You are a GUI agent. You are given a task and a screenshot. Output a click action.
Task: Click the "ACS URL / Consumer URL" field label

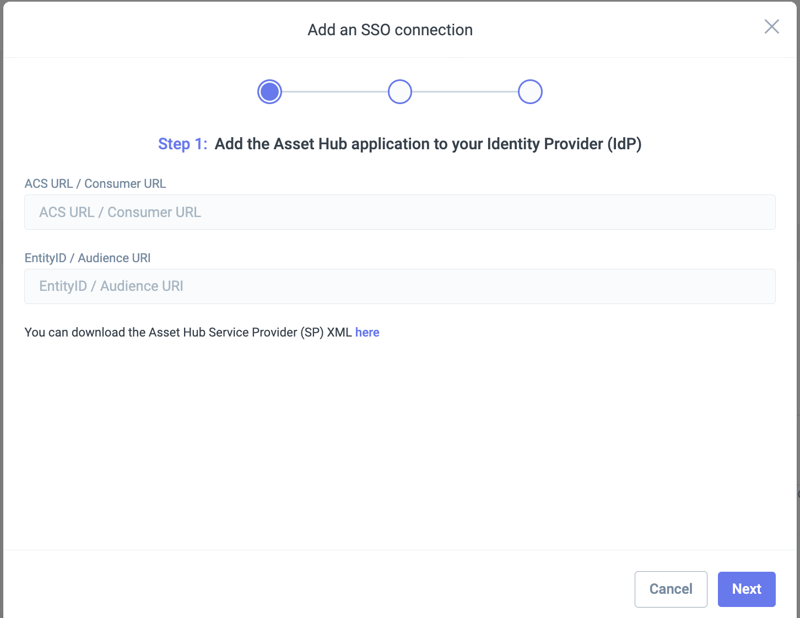click(95, 184)
